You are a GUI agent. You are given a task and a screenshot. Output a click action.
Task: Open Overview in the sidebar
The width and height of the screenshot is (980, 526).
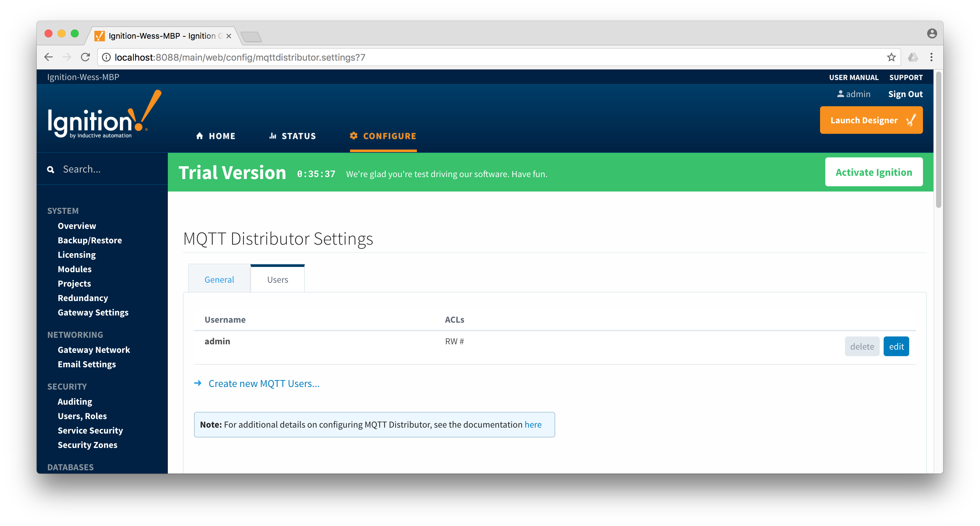(x=77, y=226)
